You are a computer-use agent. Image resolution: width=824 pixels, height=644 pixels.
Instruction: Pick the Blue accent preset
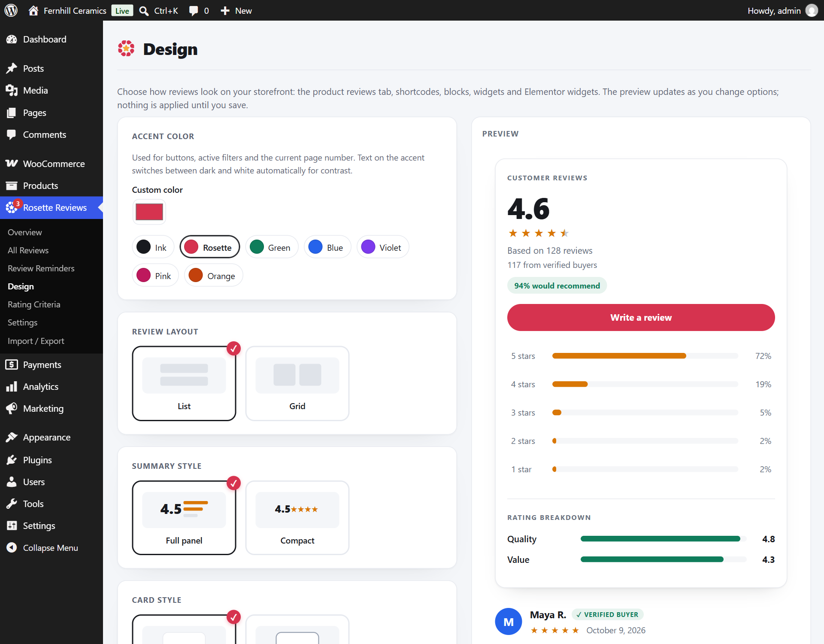coord(327,247)
